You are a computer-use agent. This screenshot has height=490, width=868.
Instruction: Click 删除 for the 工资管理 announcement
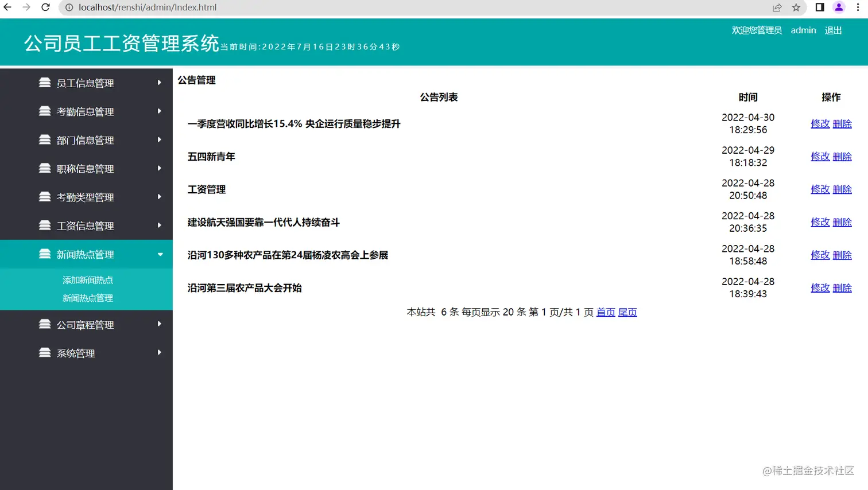point(842,189)
